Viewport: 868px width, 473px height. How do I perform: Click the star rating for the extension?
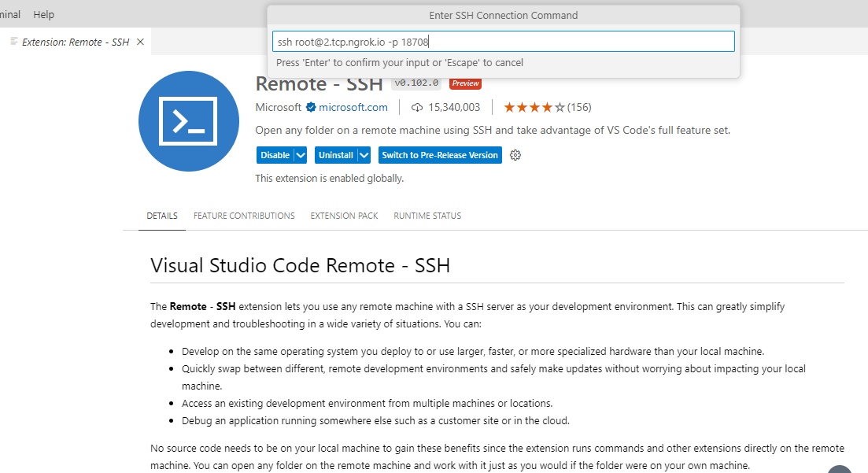click(x=534, y=108)
